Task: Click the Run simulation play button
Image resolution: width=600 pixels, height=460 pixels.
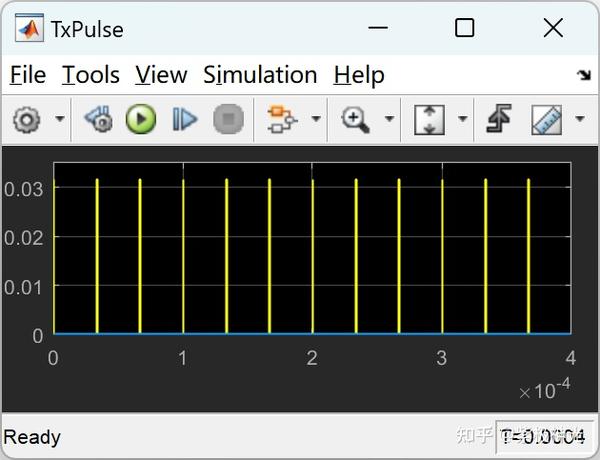Action: click(x=141, y=119)
